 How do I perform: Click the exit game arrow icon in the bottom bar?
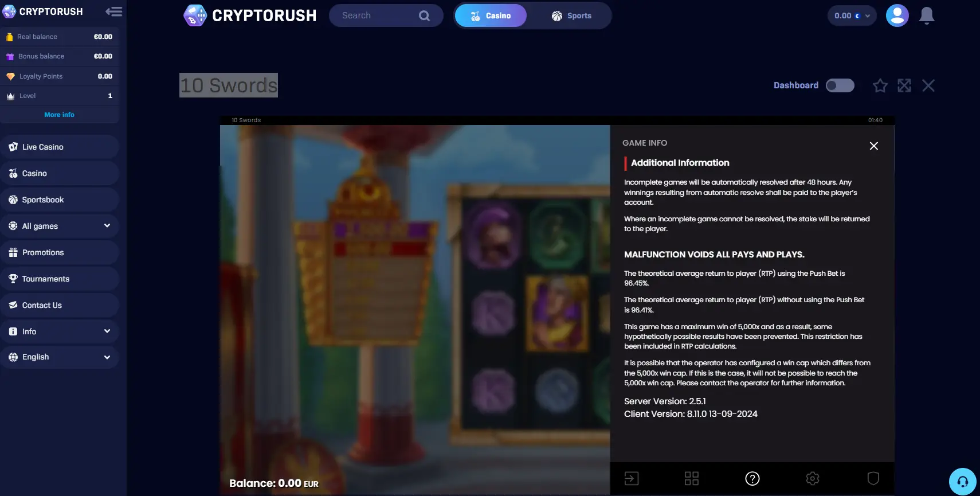(631, 478)
